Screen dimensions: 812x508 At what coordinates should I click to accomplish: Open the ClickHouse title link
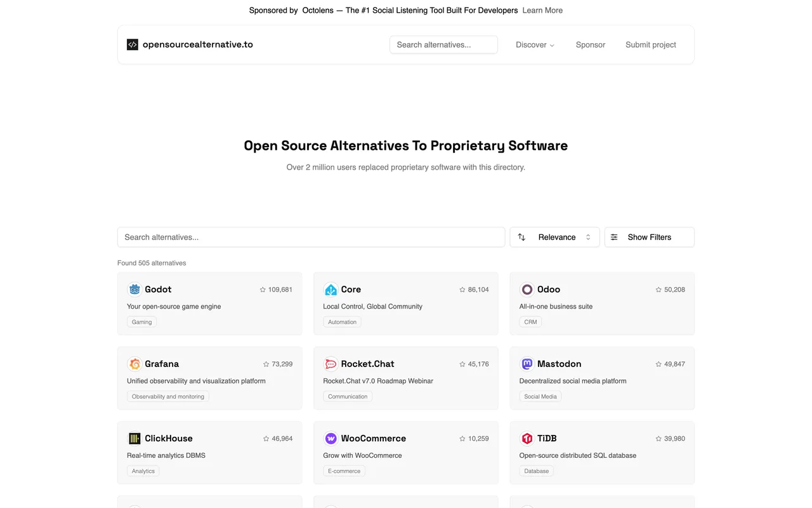169,438
